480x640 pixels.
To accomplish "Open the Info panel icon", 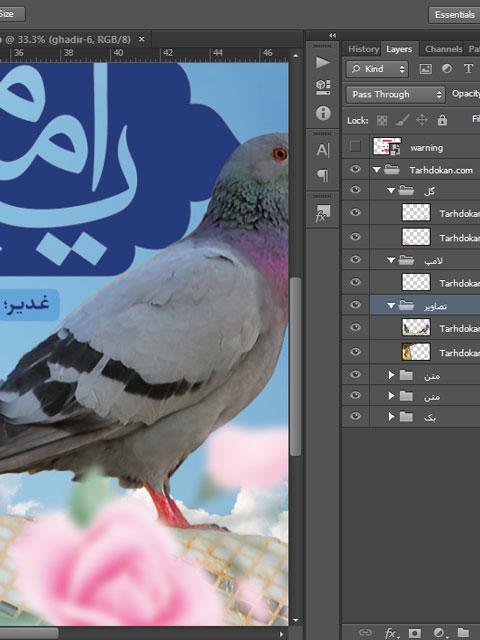I will coord(323,113).
